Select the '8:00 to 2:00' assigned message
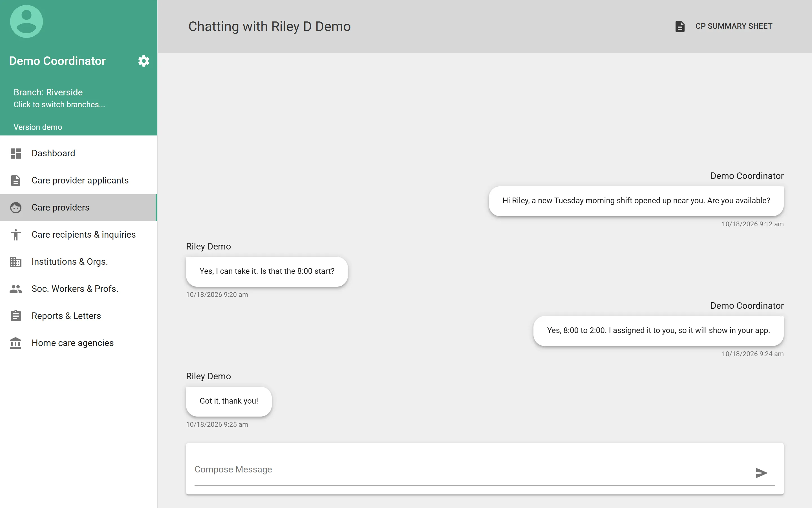 pos(658,330)
